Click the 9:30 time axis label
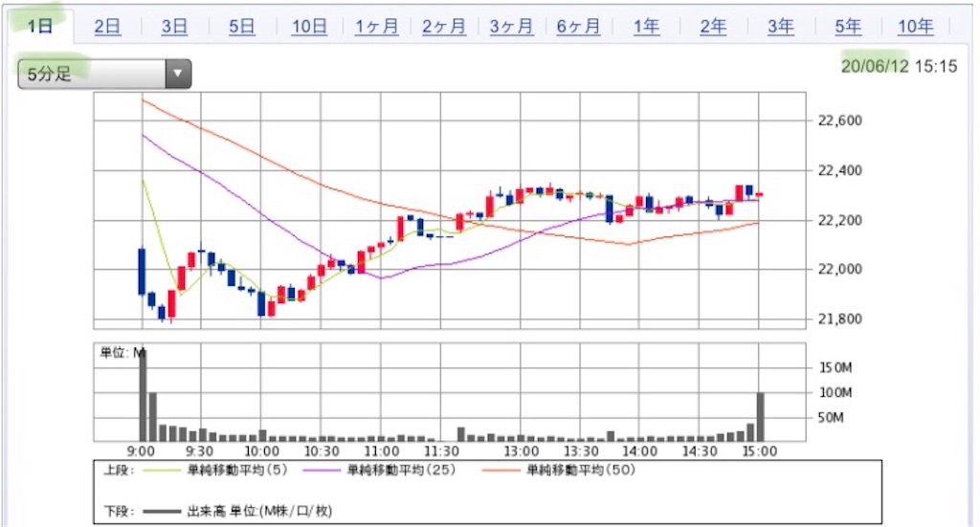This screenshot has height=527, width=980. [199, 450]
